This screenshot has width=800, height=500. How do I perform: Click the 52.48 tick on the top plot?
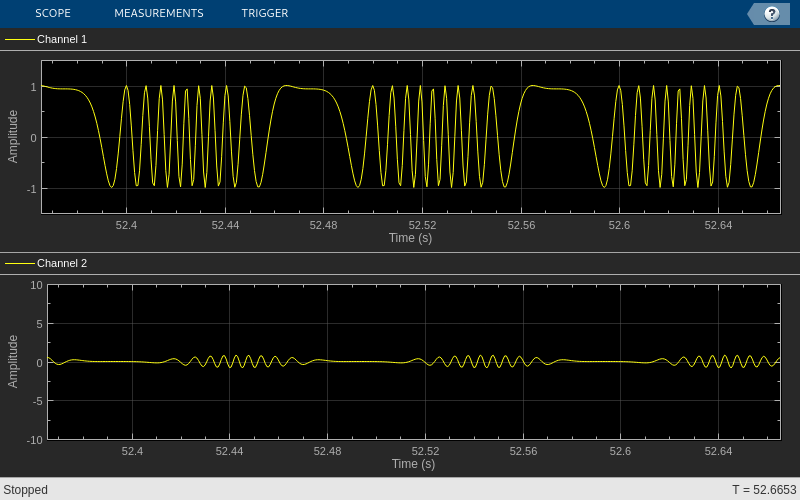(x=323, y=225)
